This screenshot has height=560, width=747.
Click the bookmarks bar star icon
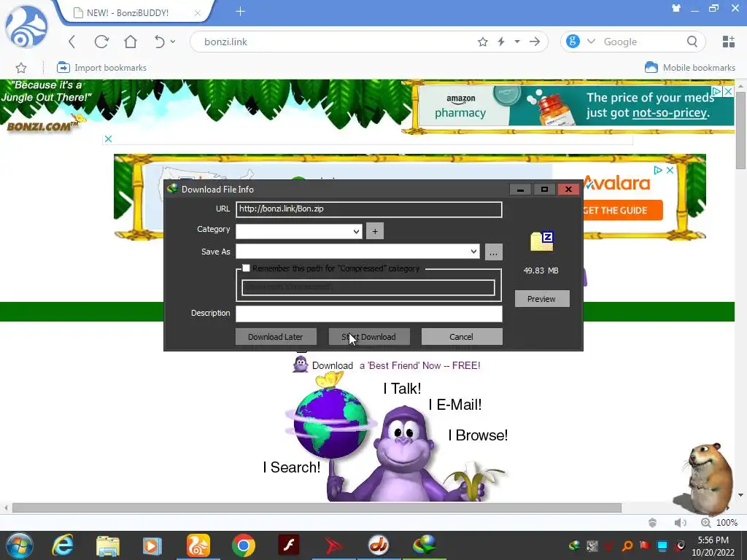click(x=21, y=68)
